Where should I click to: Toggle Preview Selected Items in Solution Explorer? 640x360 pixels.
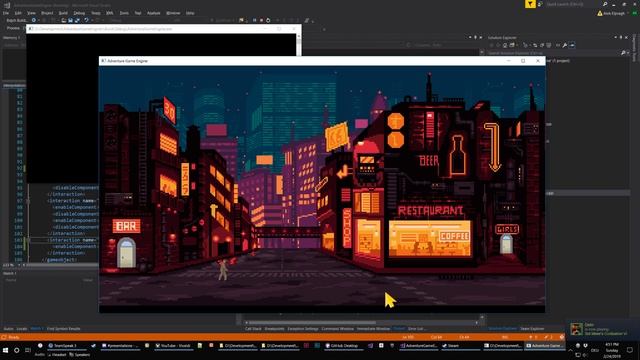[x=572, y=45]
